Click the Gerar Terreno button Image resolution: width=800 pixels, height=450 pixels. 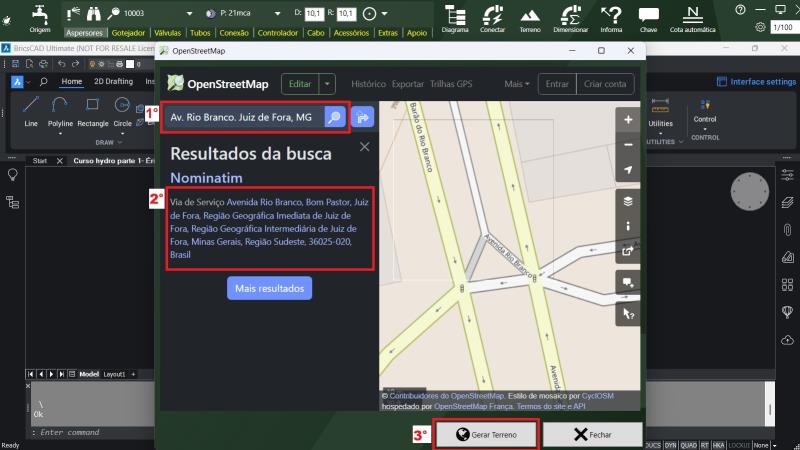point(486,435)
